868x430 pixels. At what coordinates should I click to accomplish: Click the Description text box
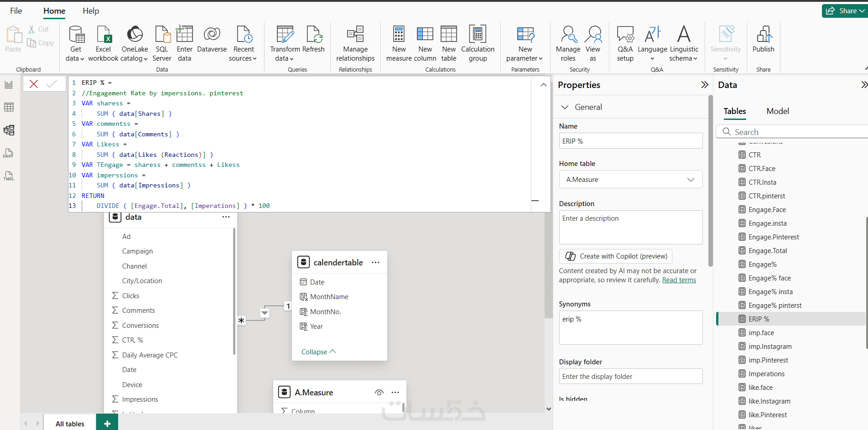[631, 227]
